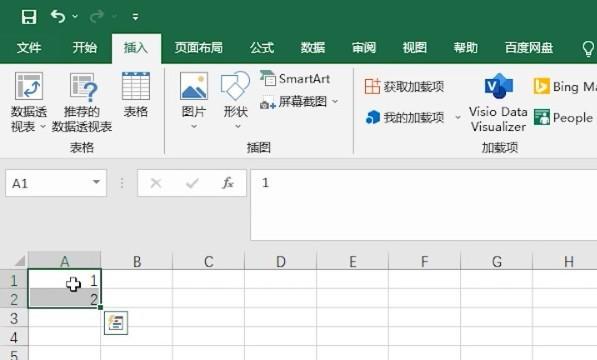Switch to the 数据 tab
Screen dimensions: 597x360
point(313,48)
